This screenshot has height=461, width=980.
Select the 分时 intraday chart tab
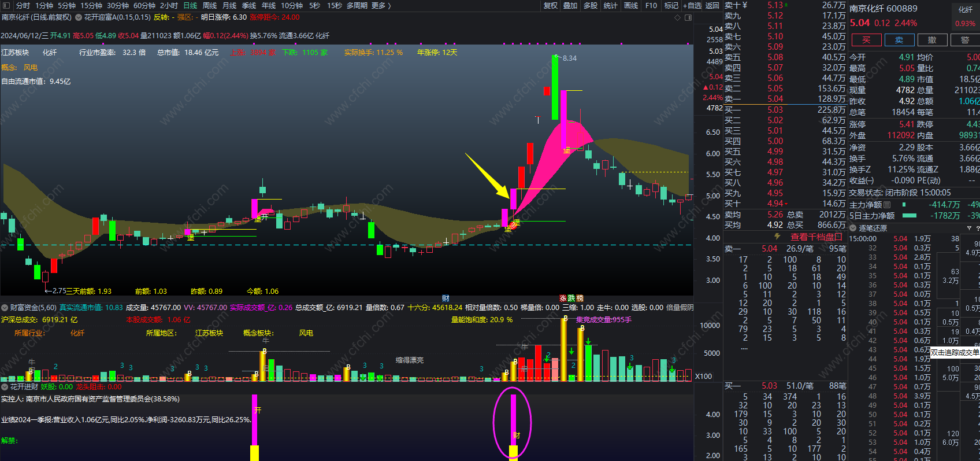[23, 5]
